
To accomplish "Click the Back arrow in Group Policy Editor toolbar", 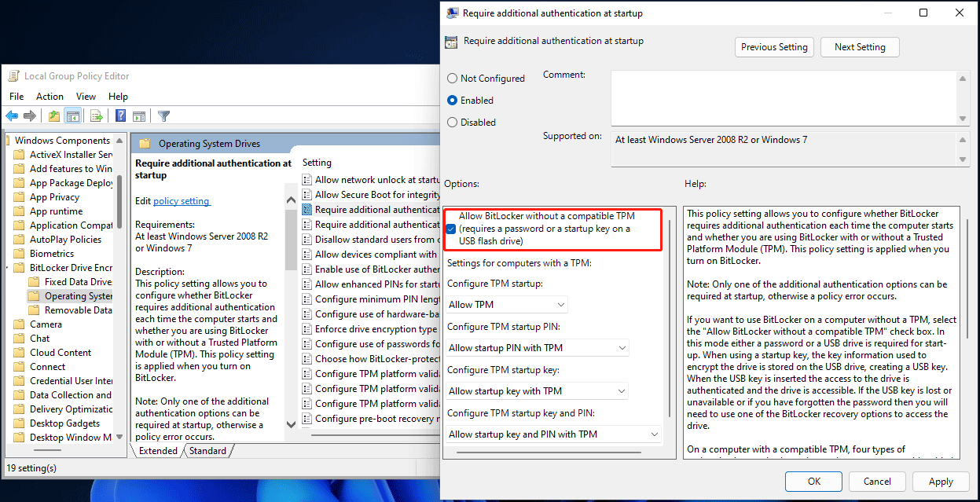I will pyautogui.click(x=12, y=116).
